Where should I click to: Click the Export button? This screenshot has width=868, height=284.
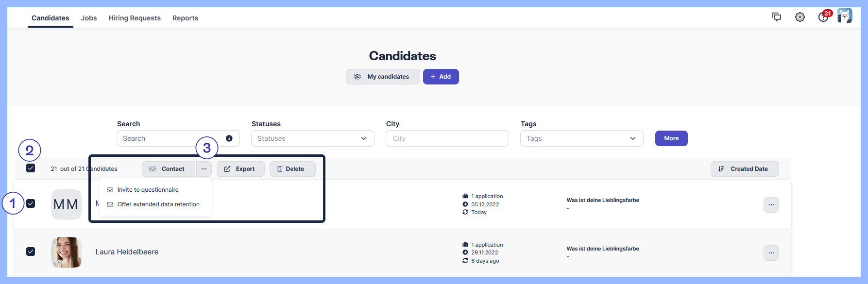(240, 169)
